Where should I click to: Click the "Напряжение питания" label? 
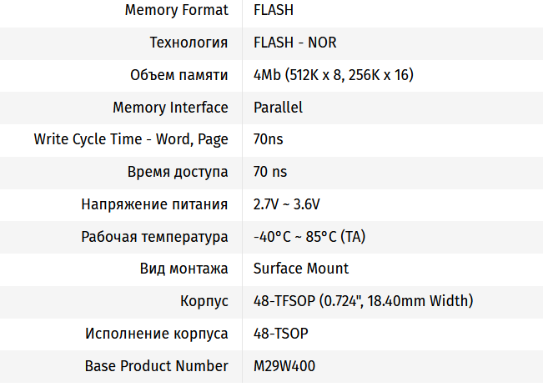(154, 204)
